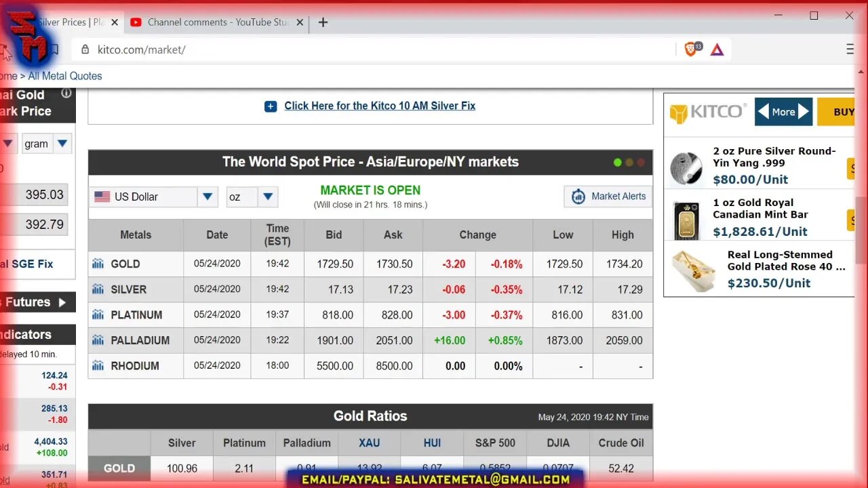Click palladium change value +16.00
The width and height of the screenshot is (868, 488).
pyautogui.click(x=450, y=340)
